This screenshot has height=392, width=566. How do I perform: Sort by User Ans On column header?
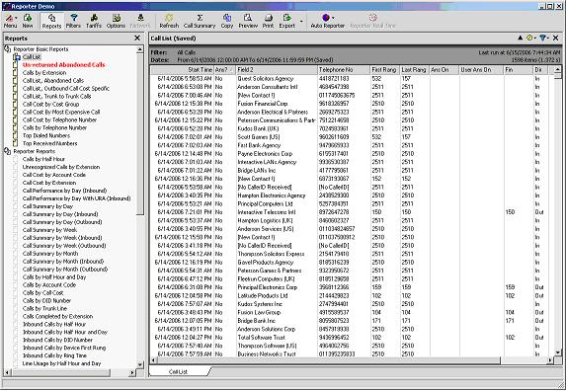pyautogui.click(x=481, y=70)
